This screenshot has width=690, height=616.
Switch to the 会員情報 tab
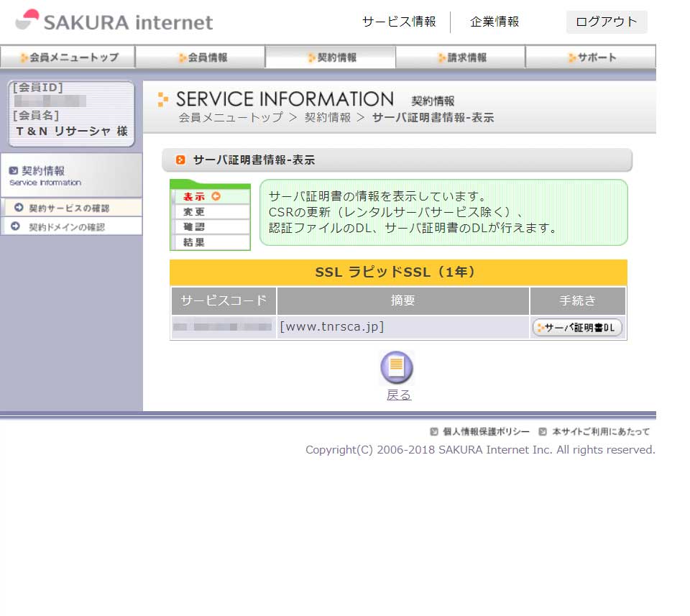[x=201, y=58]
